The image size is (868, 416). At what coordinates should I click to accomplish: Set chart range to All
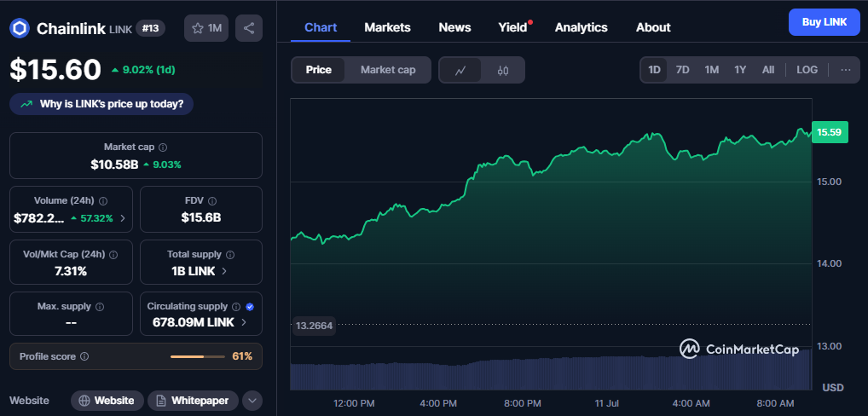767,70
